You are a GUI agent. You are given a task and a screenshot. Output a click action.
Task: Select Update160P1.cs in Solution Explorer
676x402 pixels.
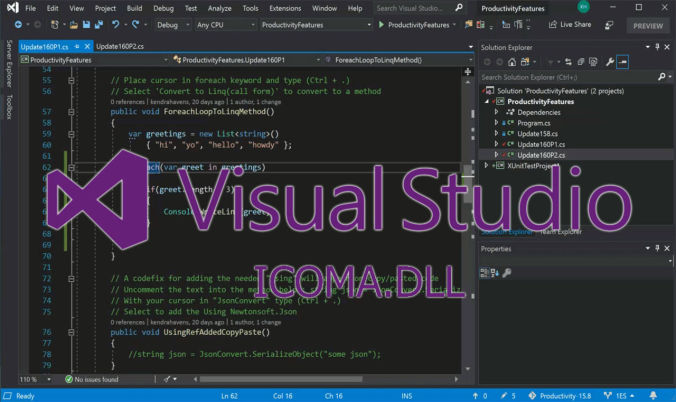[x=541, y=144]
